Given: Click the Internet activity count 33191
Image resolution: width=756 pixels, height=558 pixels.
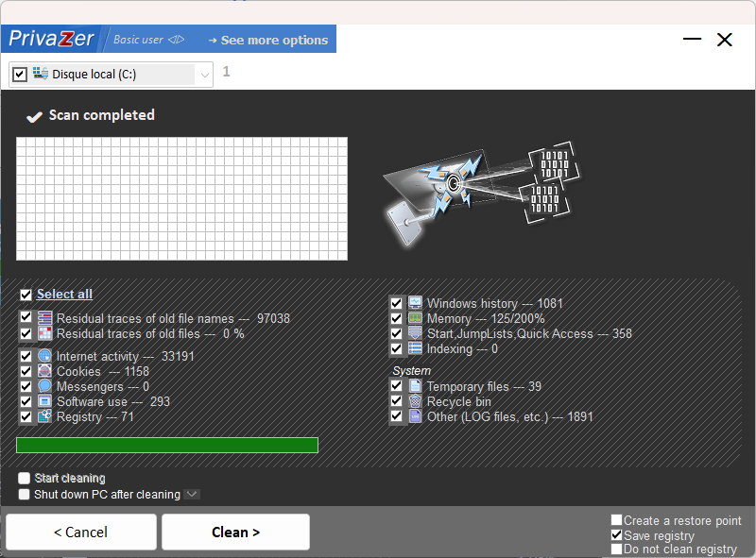Looking at the screenshot, I should 178,357.
